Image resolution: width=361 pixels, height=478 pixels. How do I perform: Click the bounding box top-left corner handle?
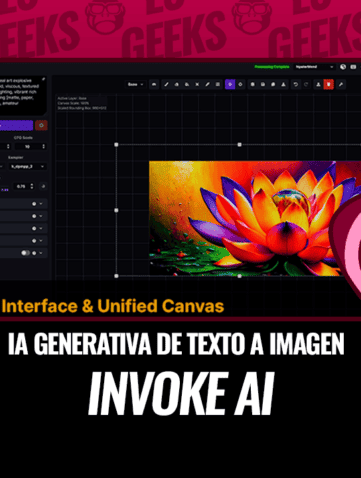coord(116,145)
